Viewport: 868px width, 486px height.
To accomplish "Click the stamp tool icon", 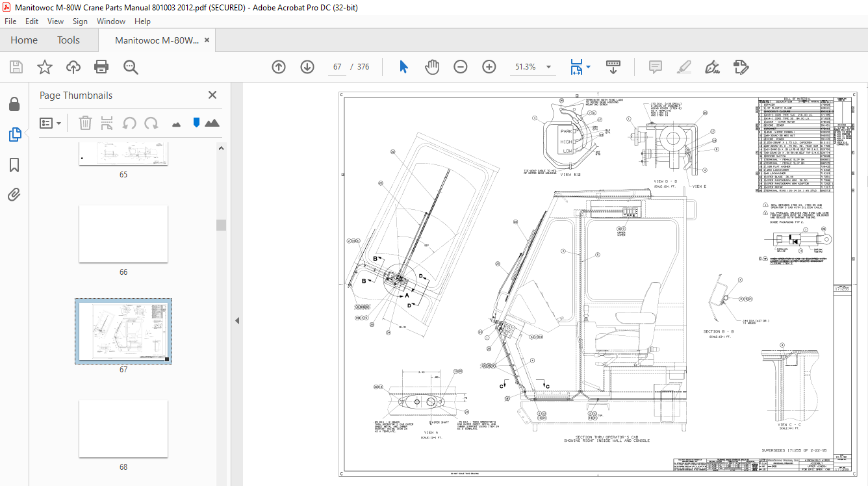I will [741, 67].
